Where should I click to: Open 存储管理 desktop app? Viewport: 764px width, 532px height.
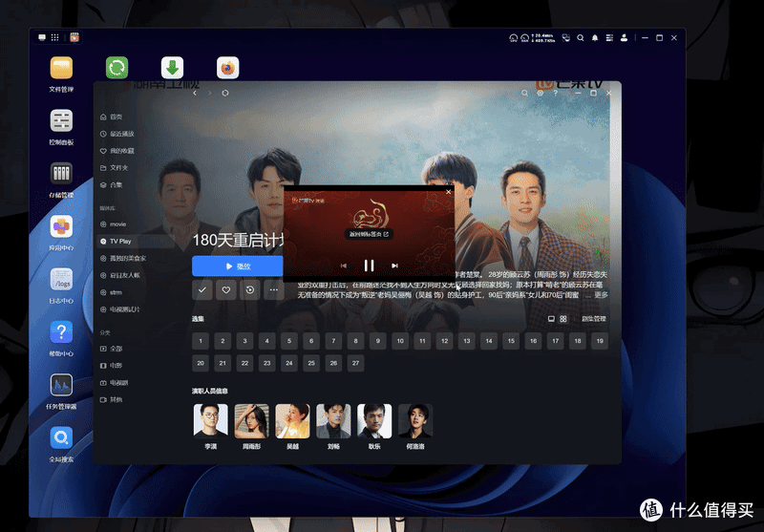(61, 174)
